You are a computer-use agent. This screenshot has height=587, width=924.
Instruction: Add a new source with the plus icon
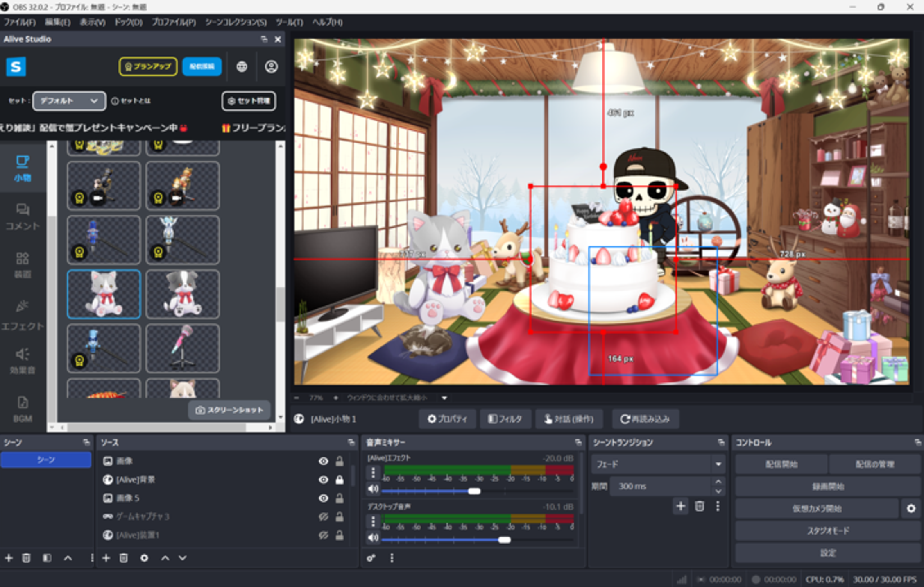click(106, 558)
